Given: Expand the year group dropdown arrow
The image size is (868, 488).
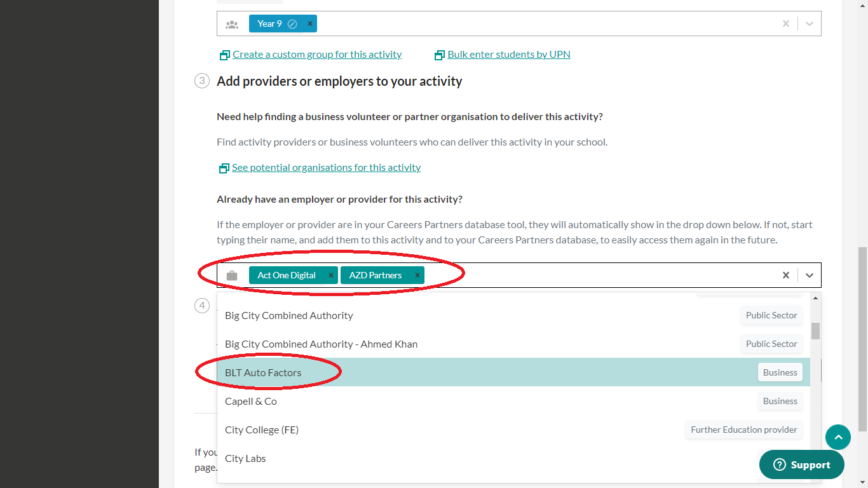Looking at the screenshot, I should click(810, 24).
